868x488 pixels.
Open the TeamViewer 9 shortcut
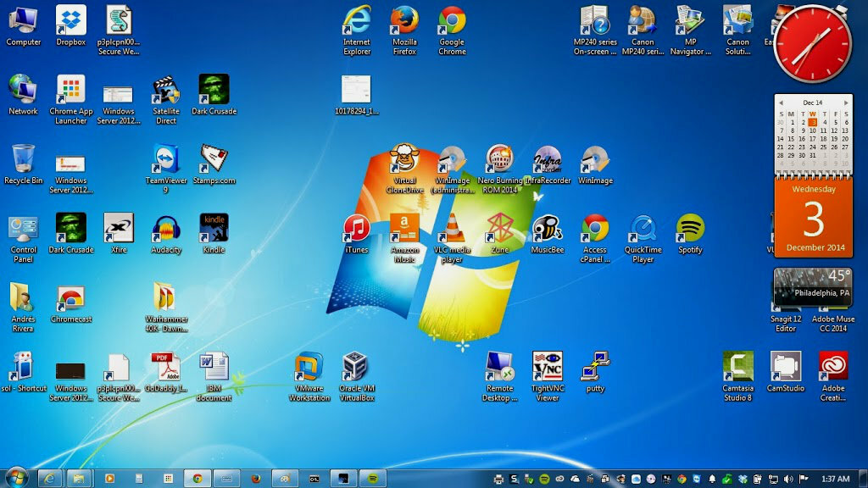tap(166, 169)
